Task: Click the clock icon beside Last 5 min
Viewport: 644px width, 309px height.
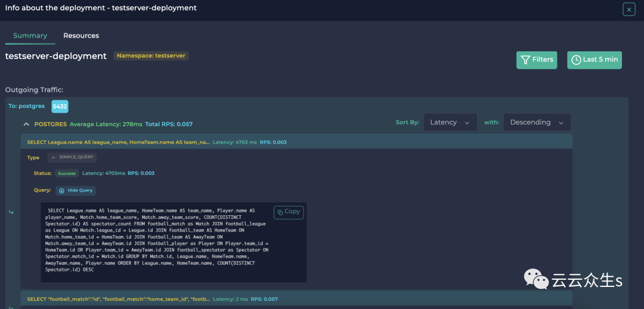Action: [x=576, y=60]
